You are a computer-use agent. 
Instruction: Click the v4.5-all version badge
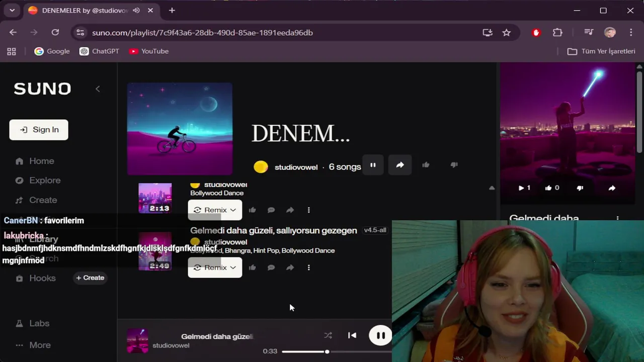(375, 230)
